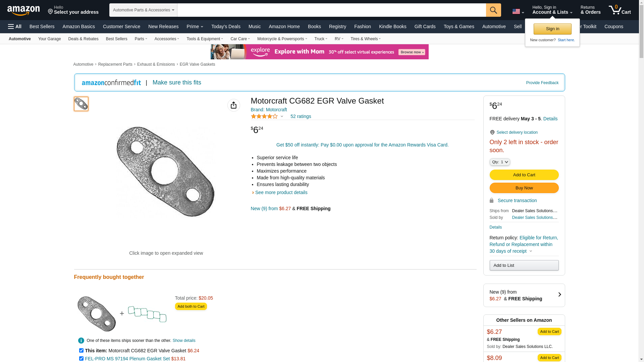This screenshot has width=644, height=362.
Task: Expand the Tools & Equipment submenu
Action: click(x=205, y=39)
